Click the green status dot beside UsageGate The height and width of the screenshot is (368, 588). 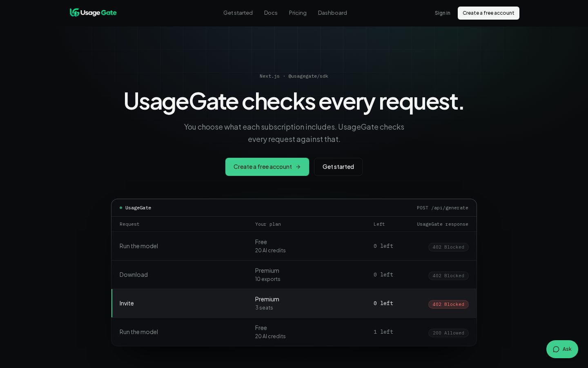pos(121,208)
